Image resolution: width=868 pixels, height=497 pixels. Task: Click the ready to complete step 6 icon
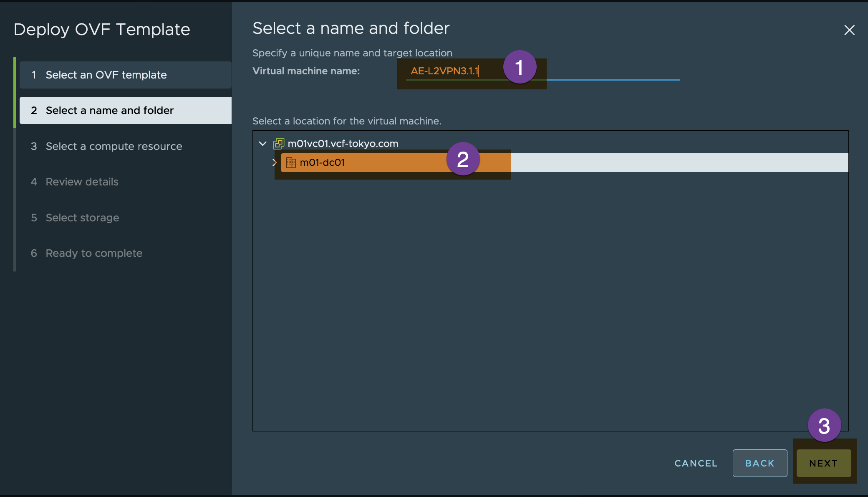pos(33,252)
